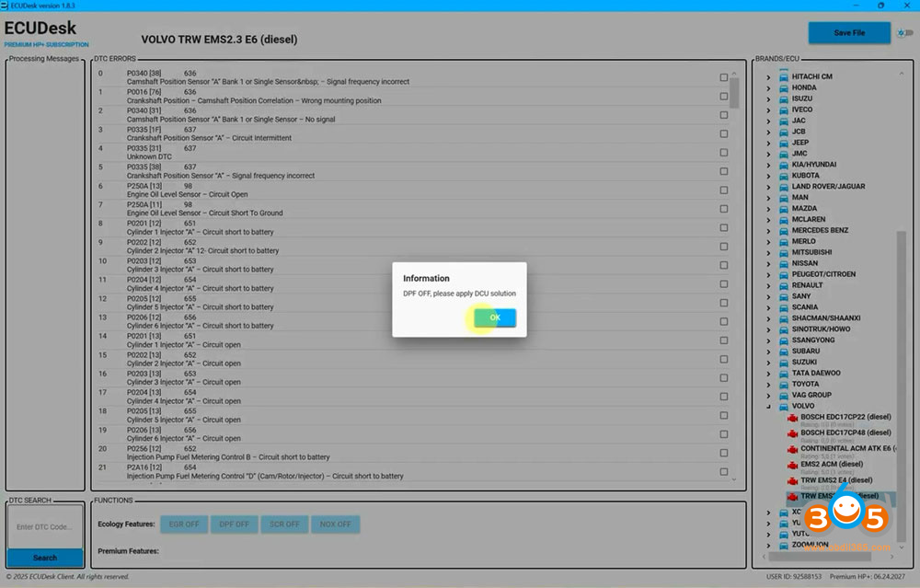
Task: Expand the NISSAN brand node
Action: point(769,263)
